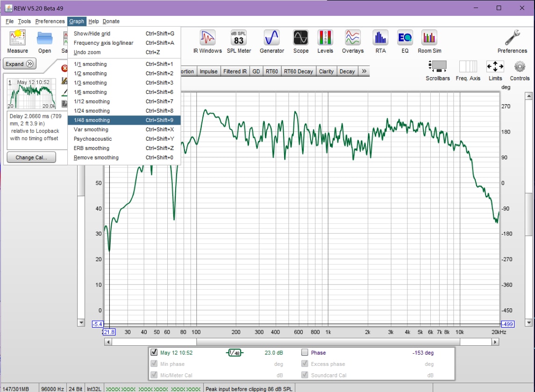Toggle May 12 10:52 trace checkbox

(x=154, y=352)
